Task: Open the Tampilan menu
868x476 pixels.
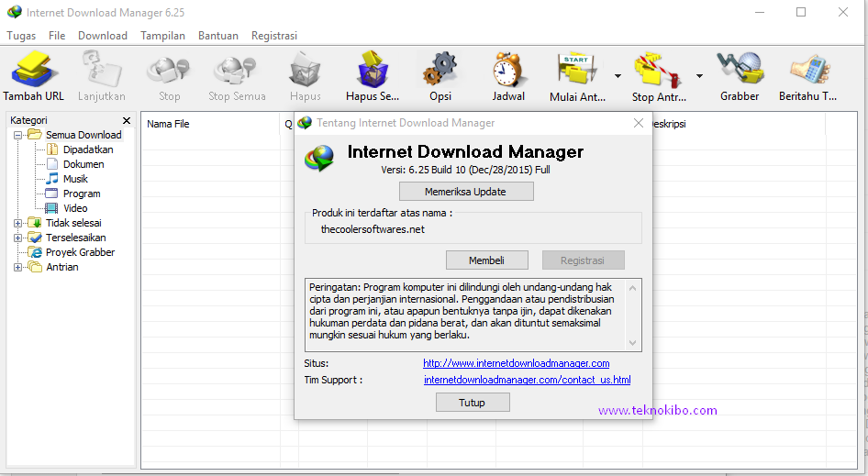Action: [162, 36]
